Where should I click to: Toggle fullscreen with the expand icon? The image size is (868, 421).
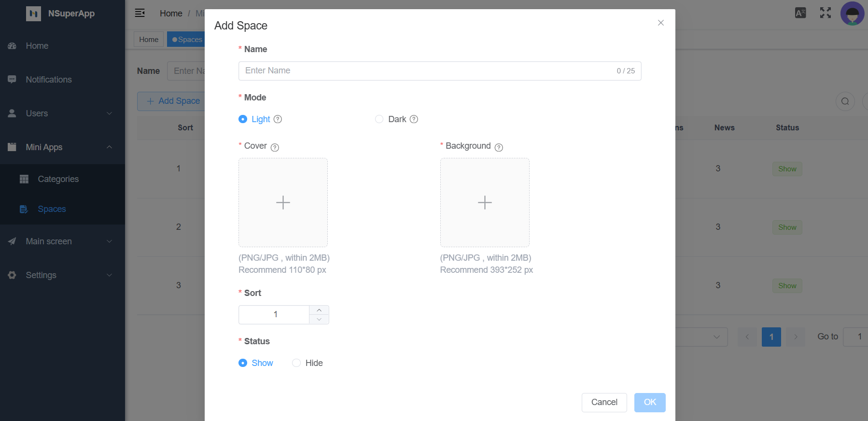pyautogui.click(x=826, y=13)
